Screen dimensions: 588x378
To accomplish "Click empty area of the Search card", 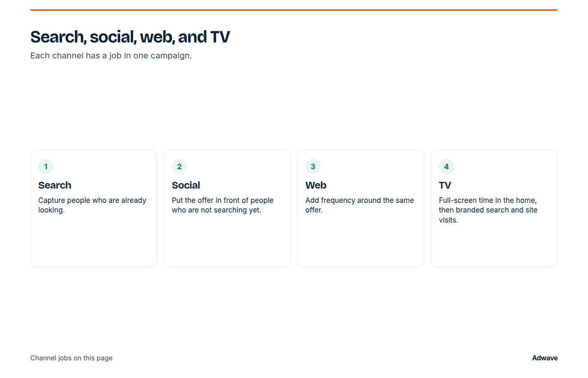I will [94, 244].
